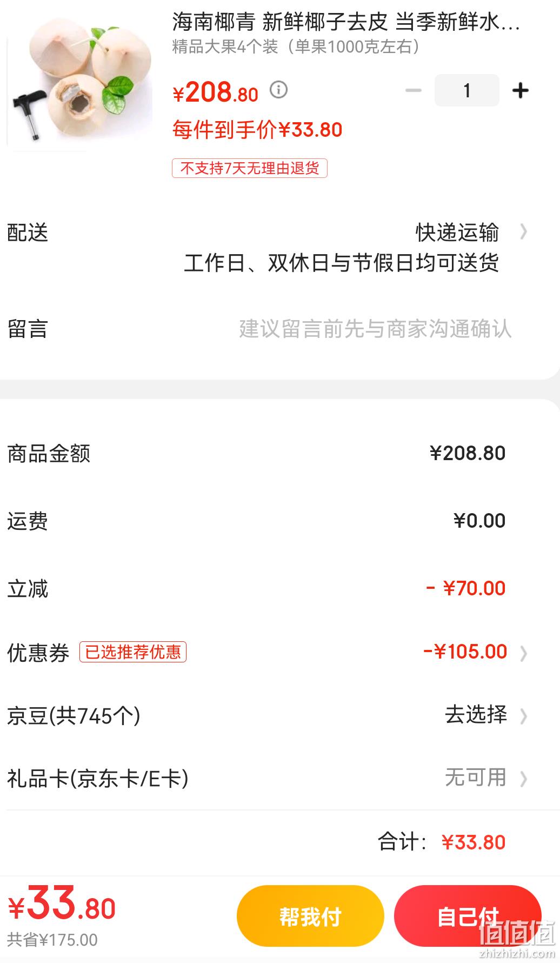Image resolution: width=560 pixels, height=963 pixels.
Task: Increase quantity with the plus button
Action: click(520, 90)
